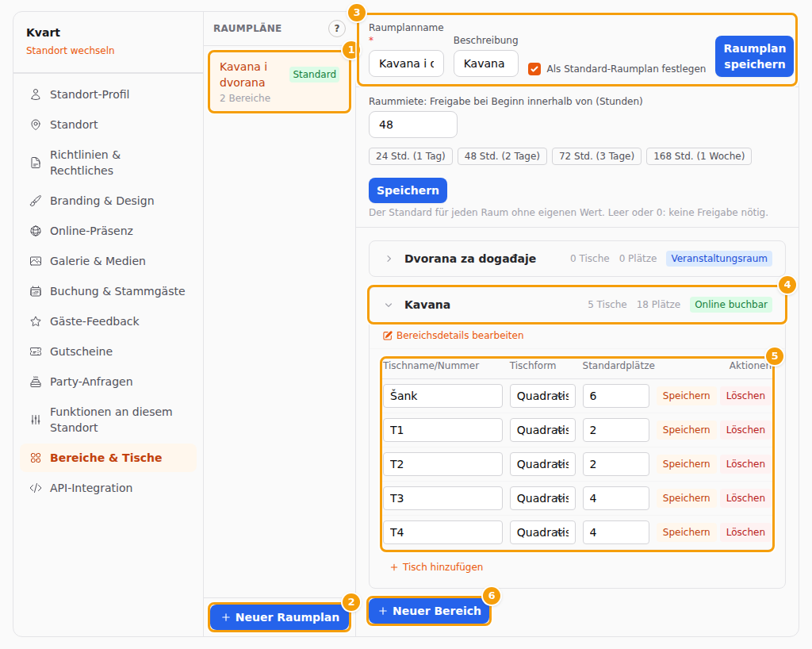Open Tischform dropdown for table T3

tap(542, 498)
